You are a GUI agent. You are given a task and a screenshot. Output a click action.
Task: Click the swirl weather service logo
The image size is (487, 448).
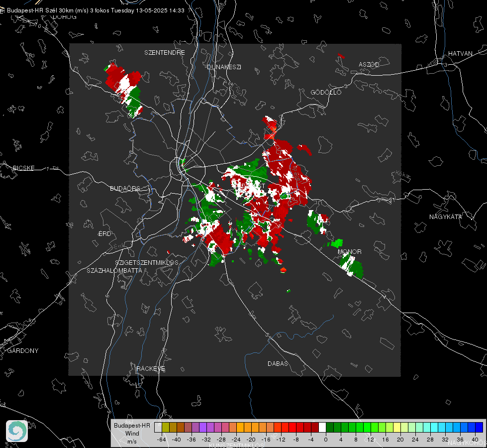[x=17, y=431]
